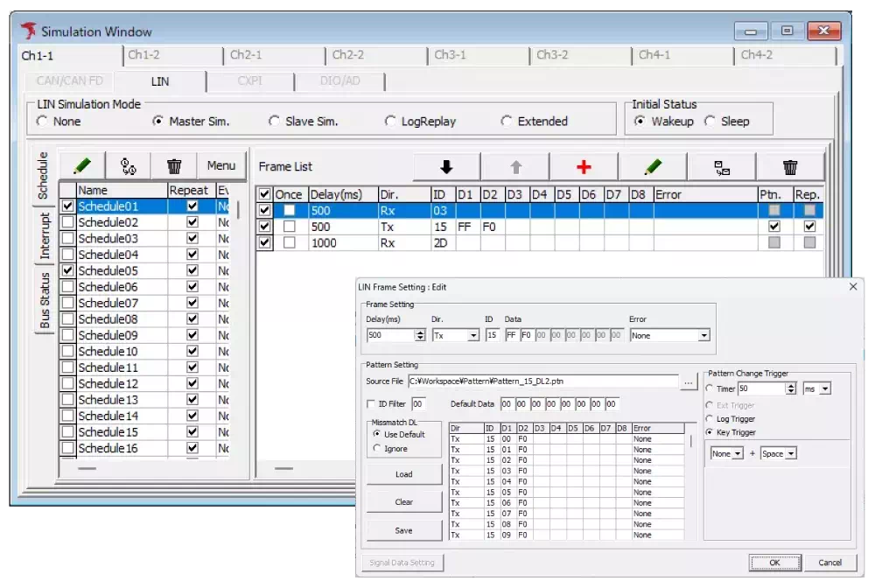875x588 pixels.
Task: Enable the ID Filter checkbox
Action: [371, 404]
